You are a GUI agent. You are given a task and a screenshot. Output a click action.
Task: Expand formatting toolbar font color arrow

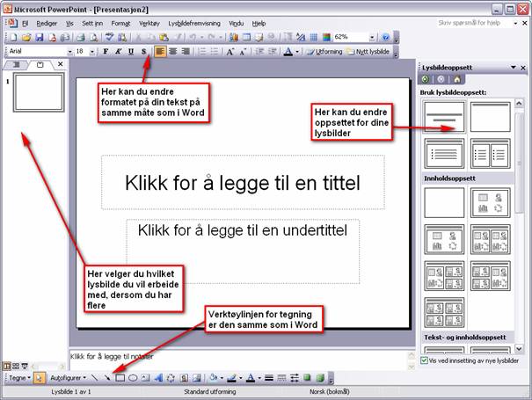297,52
